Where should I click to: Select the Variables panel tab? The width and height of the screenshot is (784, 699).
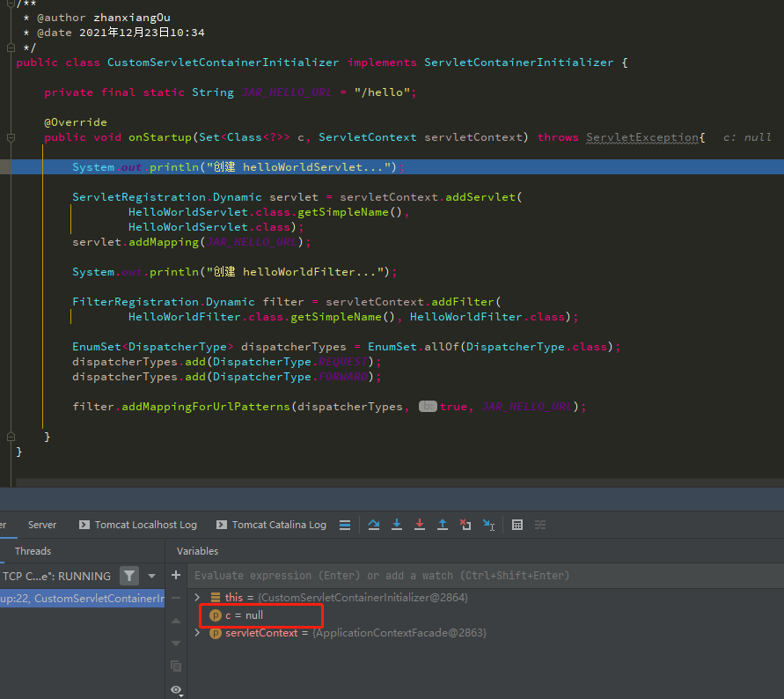(x=197, y=551)
